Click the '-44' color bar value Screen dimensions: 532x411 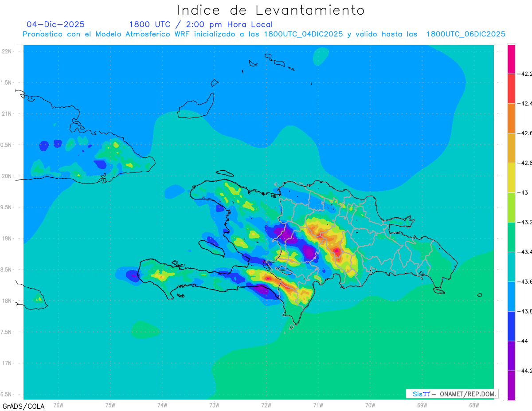(523, 341)
